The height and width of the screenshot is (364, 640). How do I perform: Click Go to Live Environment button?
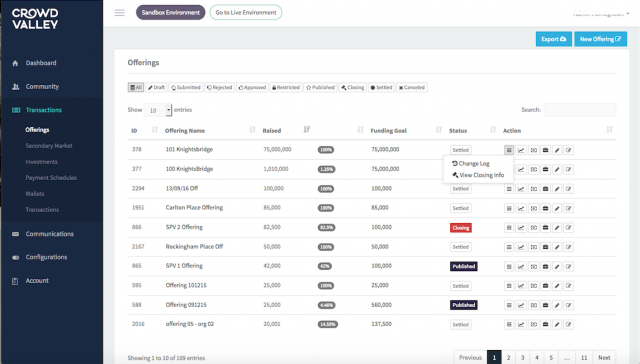(246, 13)
